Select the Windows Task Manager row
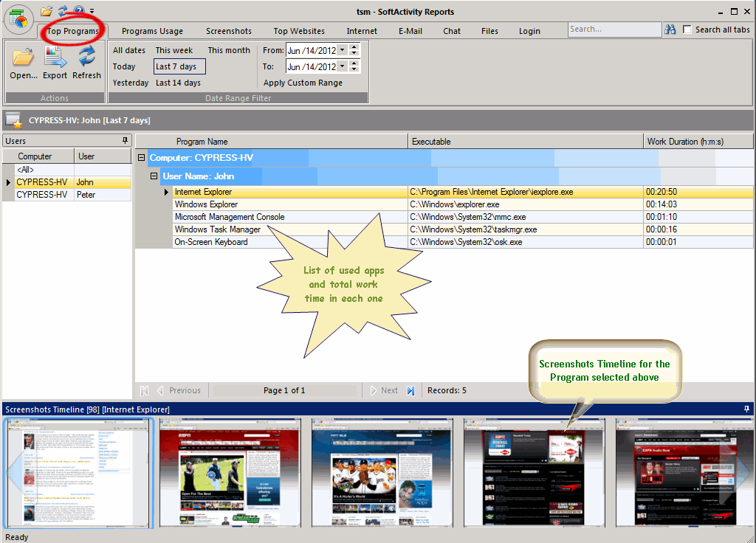The height and width of the screenshot is (543, 756). (463, 229)
